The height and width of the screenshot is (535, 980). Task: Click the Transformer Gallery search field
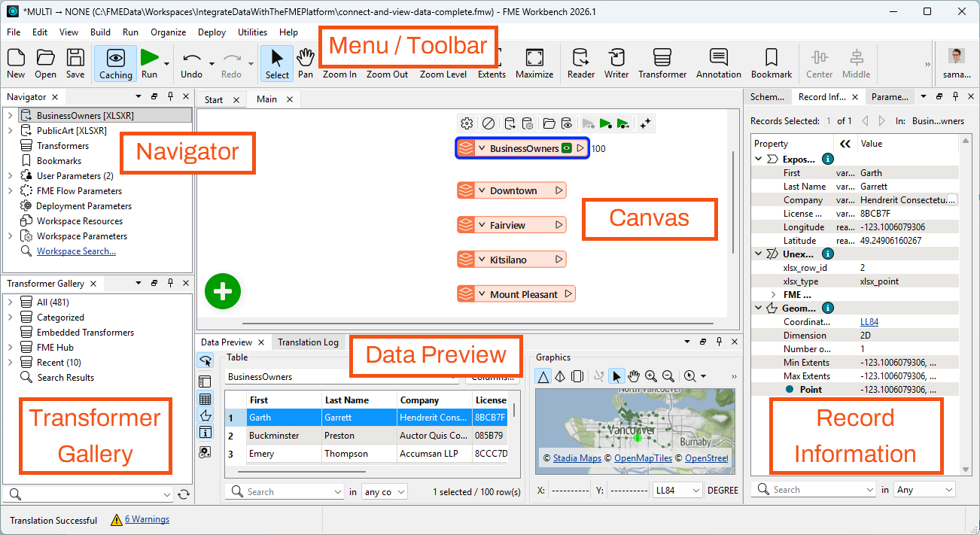[88, 494]
